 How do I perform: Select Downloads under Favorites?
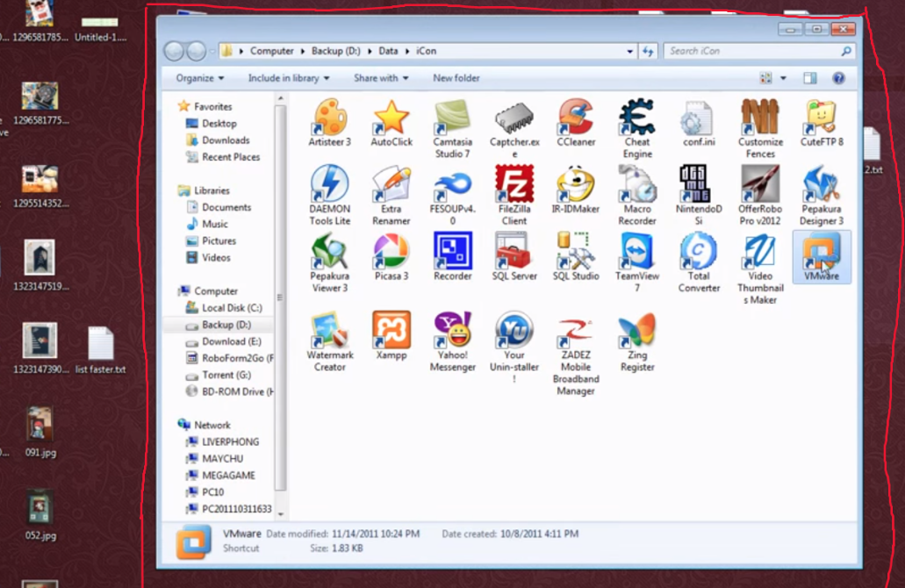coord(226,140)
